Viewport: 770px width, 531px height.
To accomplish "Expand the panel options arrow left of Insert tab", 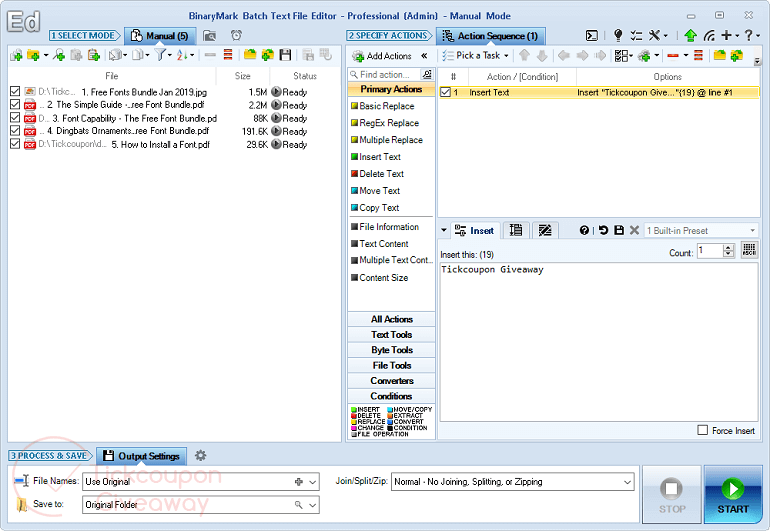I will [x=444, y=230].
